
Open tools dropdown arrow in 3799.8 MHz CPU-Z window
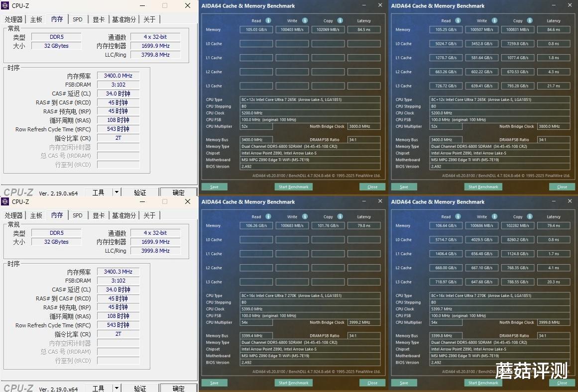click(116, 192)
